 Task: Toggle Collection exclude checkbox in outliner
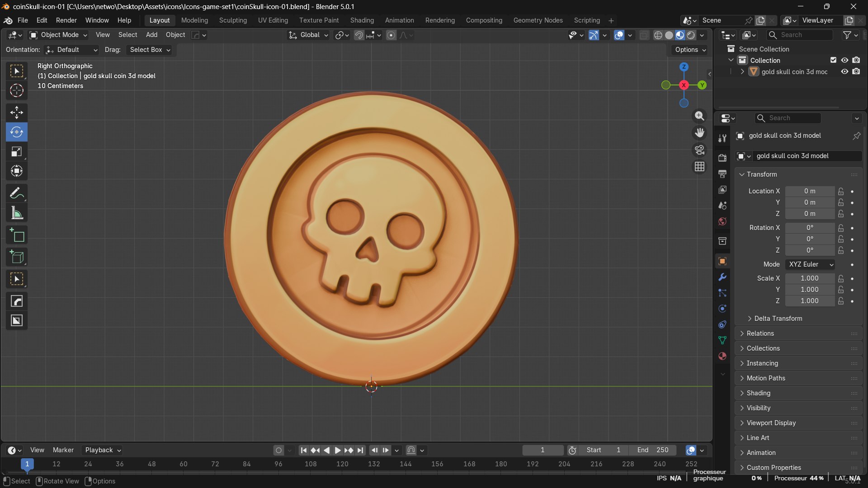[833, 60]
